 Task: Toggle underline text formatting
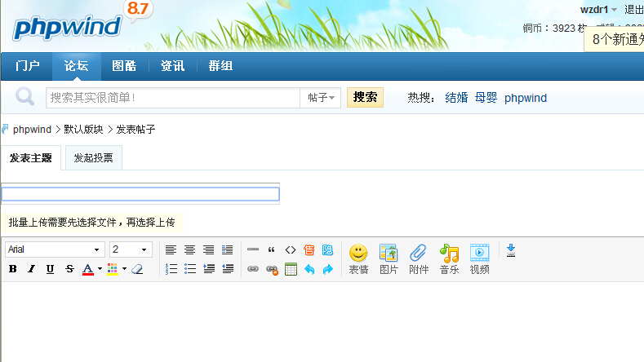coord(51,269)
